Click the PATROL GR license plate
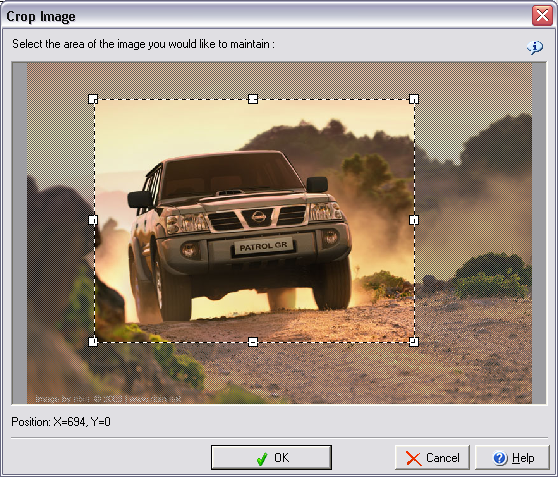Image resolution: width=558 pixels, height=477 pixels. (264, 246)
